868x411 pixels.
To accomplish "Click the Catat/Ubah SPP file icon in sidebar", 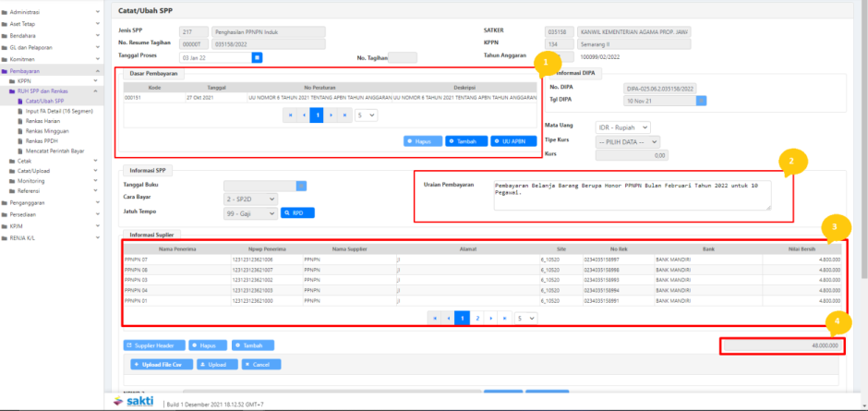I will (x=19, y=101).
